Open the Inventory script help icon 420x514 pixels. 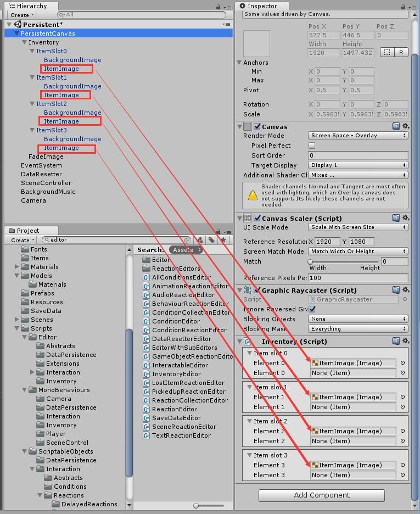(396, 341)
